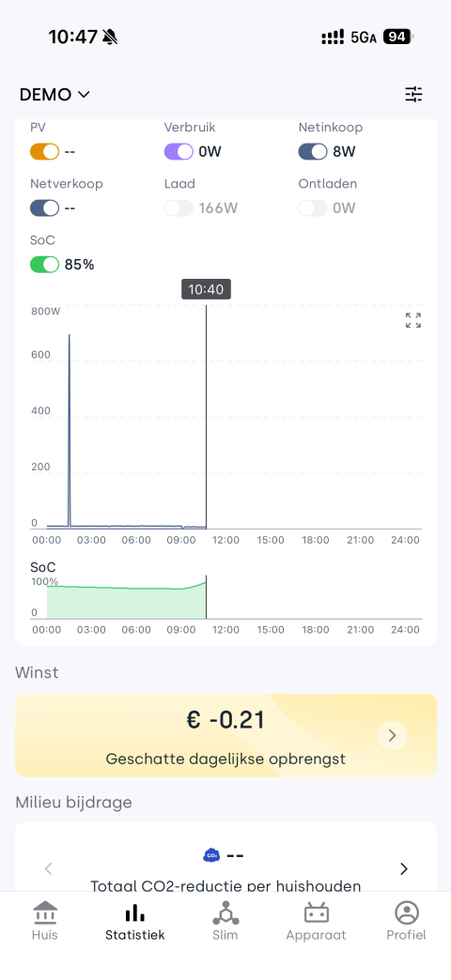Viewport: 451px width, 980px height.
Task: Disable the Verbruik chart toggle
Action: point(179,152)
